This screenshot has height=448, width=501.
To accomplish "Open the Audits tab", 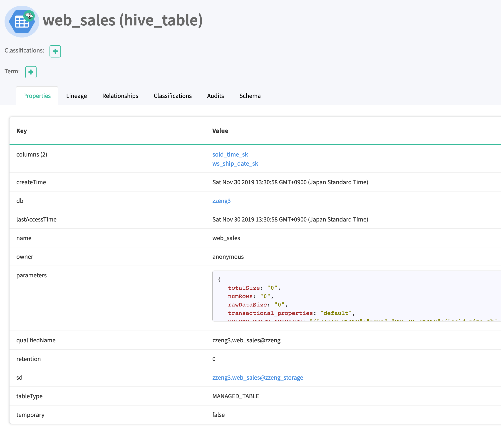I will [215, 96].
